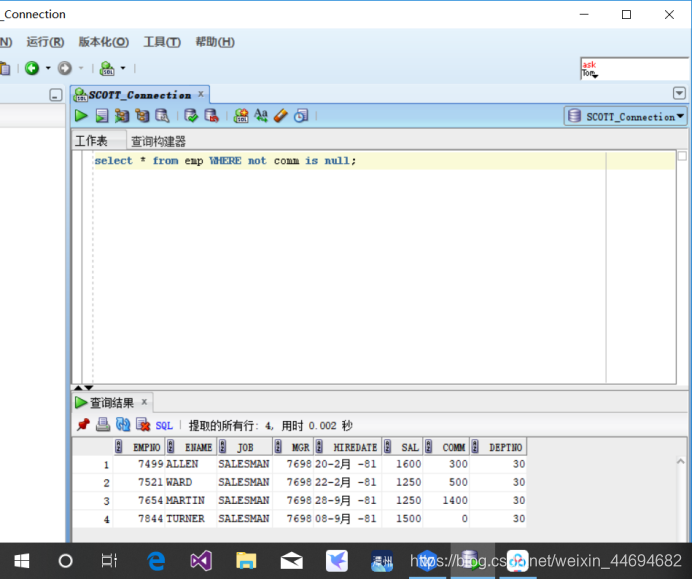
Task: Click the ask Tom search box
Action: coord(635,69)
